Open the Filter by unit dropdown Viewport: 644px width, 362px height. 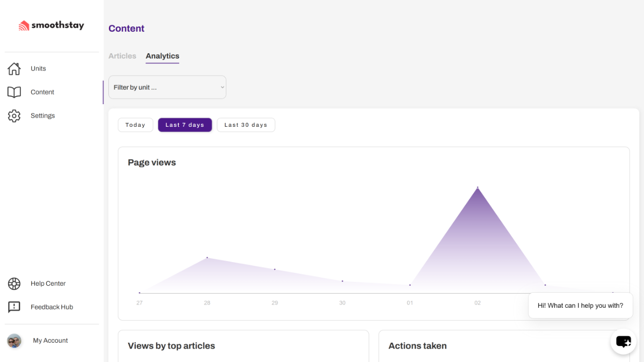pyautogui.click(x=167, y=88)
